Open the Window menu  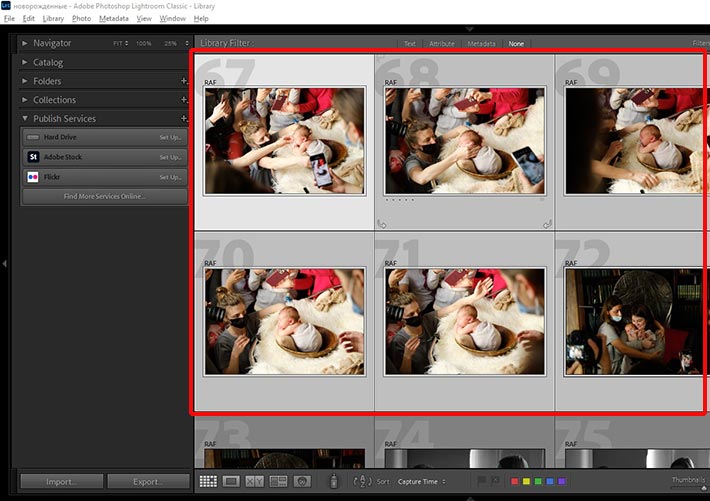[x=173, y=19]
